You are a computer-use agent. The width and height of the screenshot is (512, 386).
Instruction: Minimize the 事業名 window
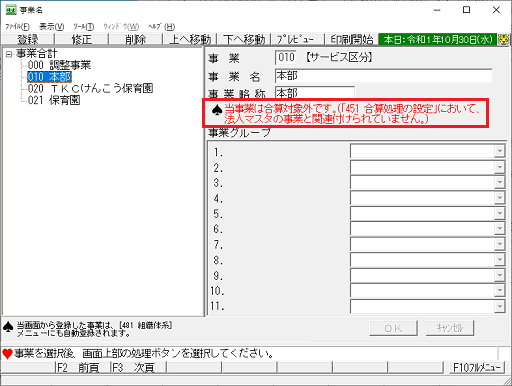click(x=437, y=10)
